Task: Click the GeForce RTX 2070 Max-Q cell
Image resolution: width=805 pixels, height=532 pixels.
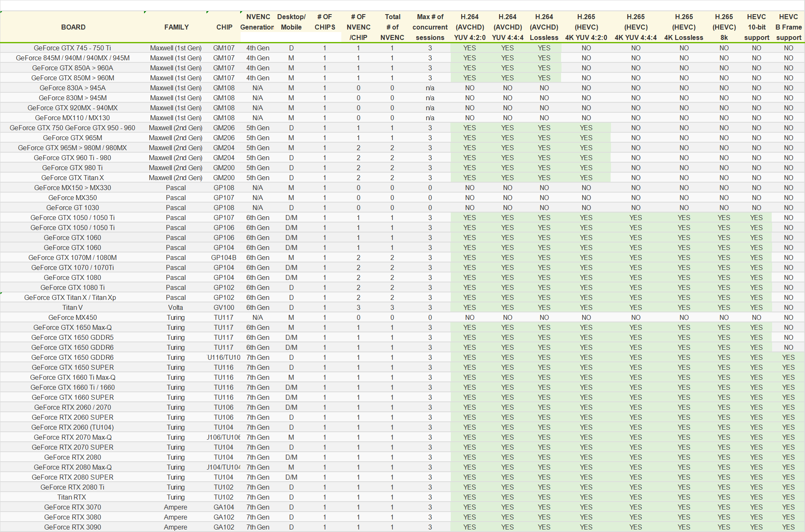Action: pyautogui.click(x=72, y=437)
